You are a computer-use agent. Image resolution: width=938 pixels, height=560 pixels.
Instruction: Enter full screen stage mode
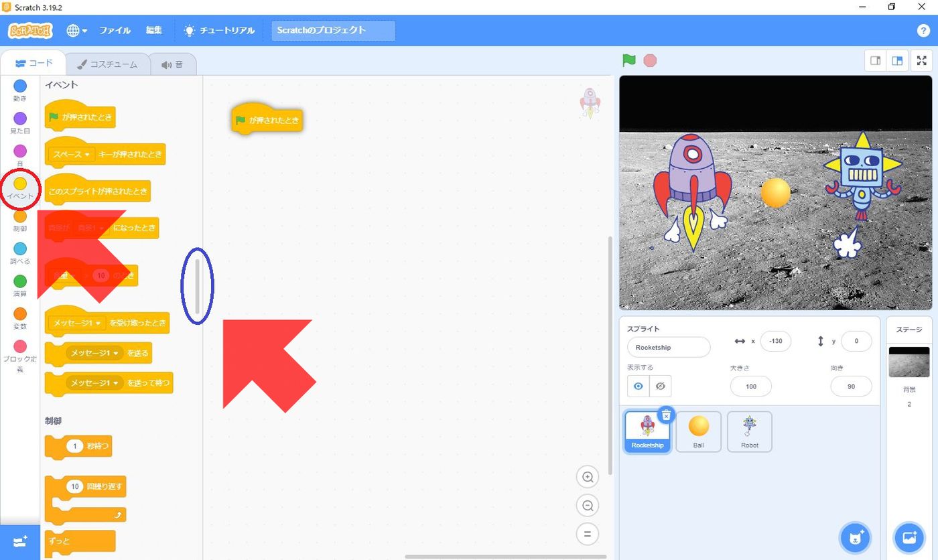click(922, 60)
